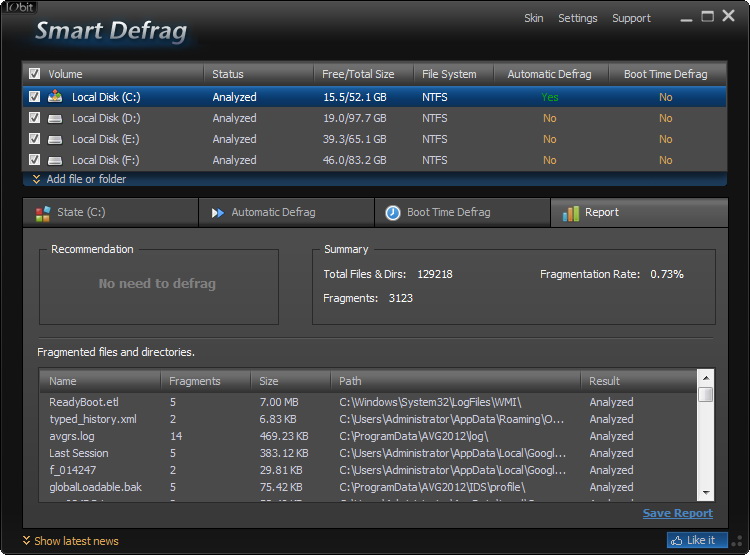Screen dimensions: 750x555
Task: Switch to the Automatic Defrag tab
Action: 287,212
